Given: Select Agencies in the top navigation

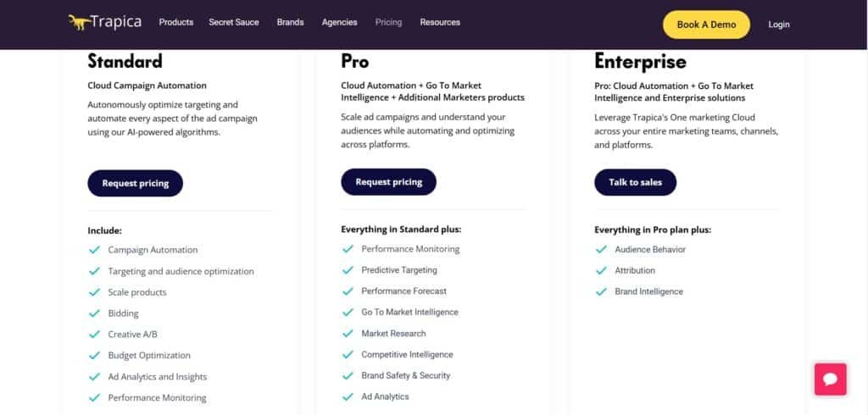Looking at the screenshot, I should pyautogui.click(x=339, y=23).
